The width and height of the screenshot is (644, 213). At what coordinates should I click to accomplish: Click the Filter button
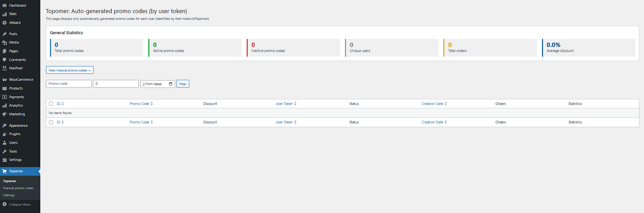(x=183, y=84)
